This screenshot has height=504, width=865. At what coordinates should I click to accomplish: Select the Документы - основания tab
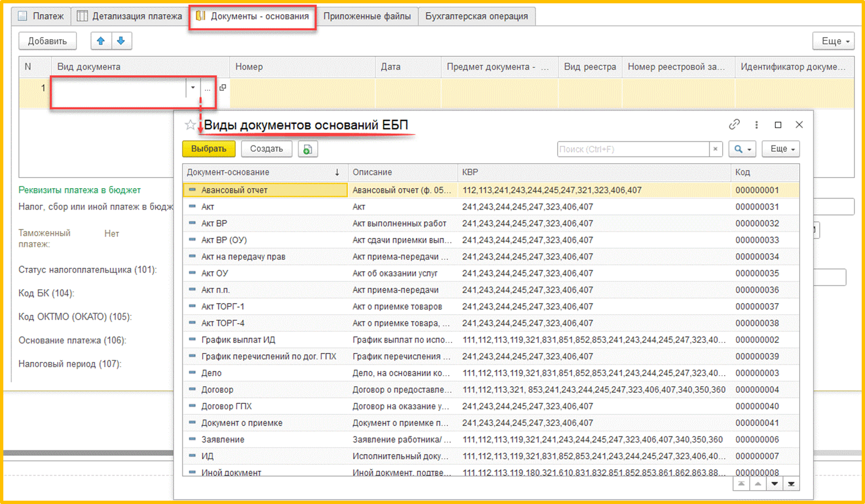pyautogui.click(x=253, y=17)
